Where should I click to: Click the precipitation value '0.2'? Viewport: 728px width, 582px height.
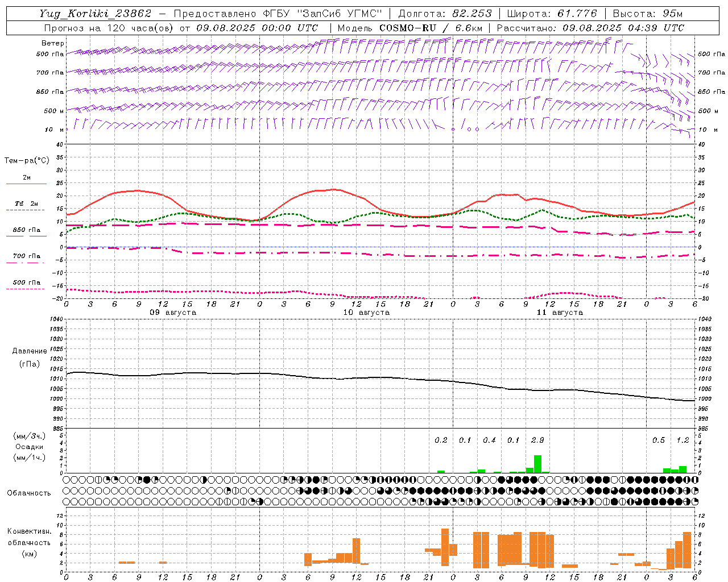coord(441,440)
